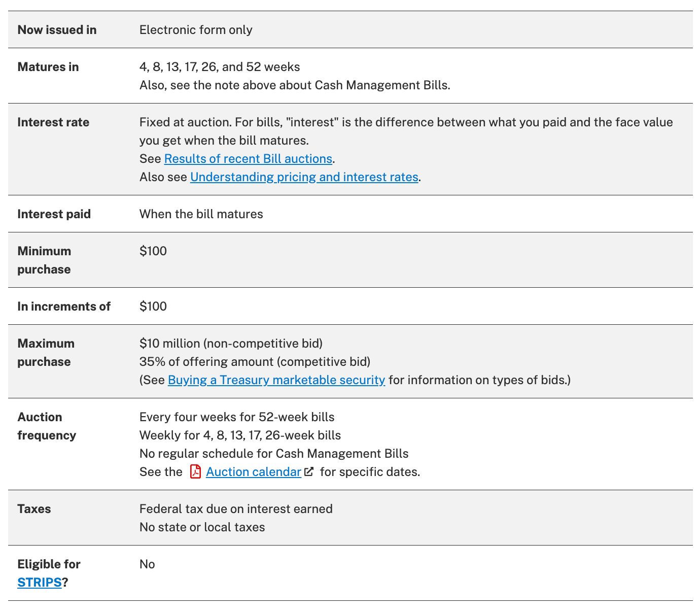The image size is (700, 611).
Task: Open Understanding pricing and interest rates link
Action: pyautogui.click(x=304, y=177)
